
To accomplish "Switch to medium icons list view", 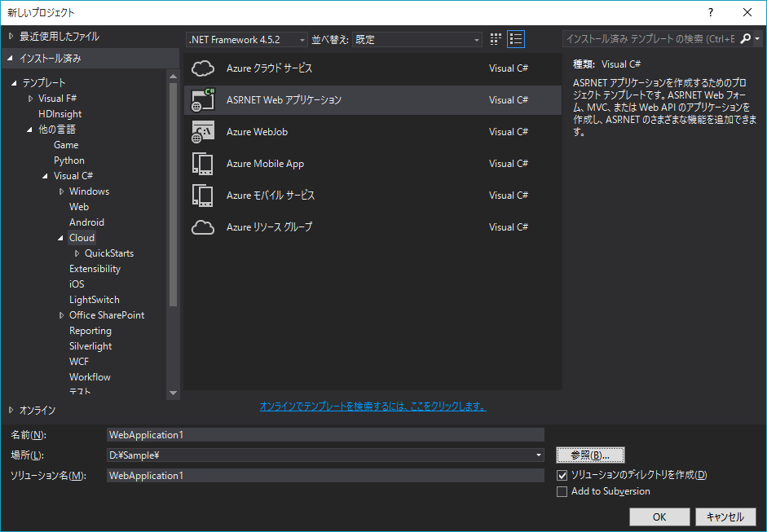I will (x=516, y=39).
